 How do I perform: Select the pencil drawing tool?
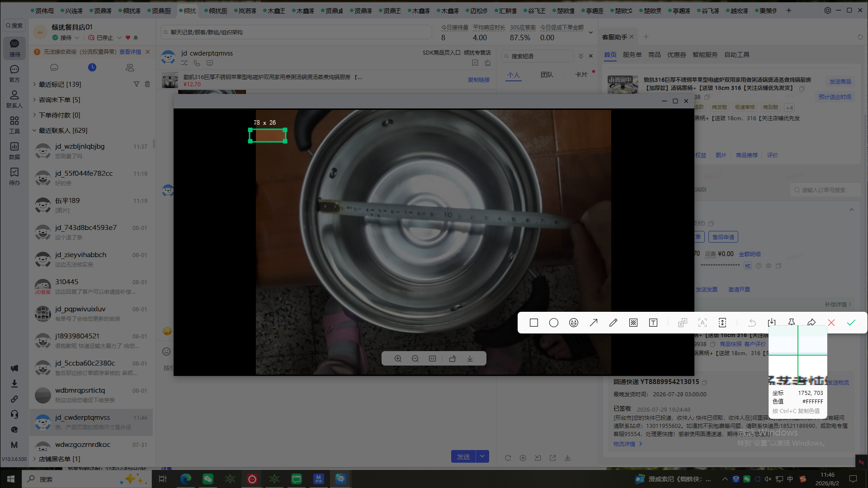(613, 323)
